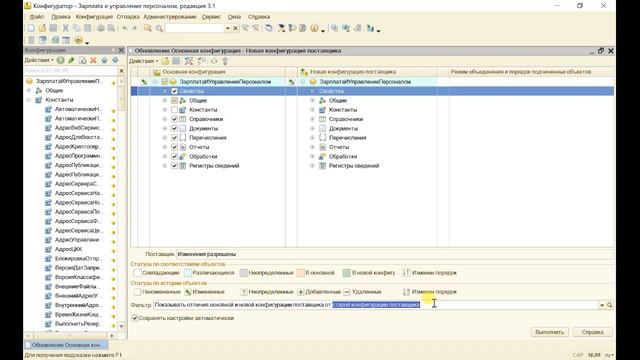Click the Open file toolbar icon
Image resolution: width=640 pixels, height=360 pixels.
(x=42, y=28)
